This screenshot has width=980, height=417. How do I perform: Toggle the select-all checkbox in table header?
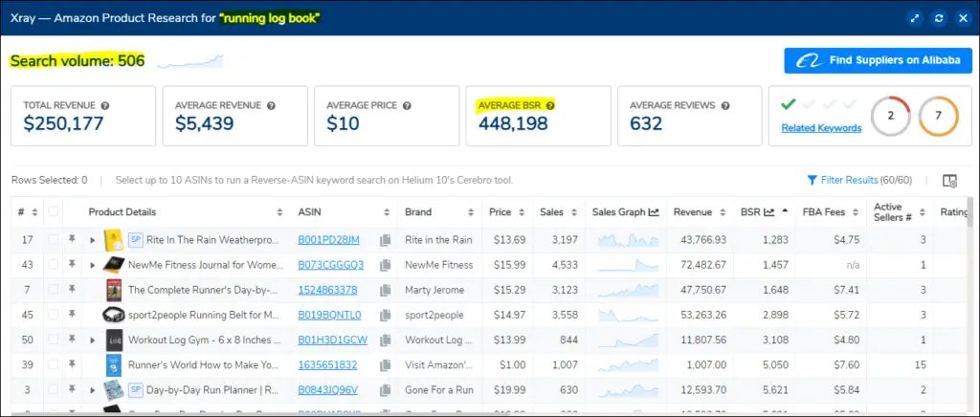[x=54, y=211]
